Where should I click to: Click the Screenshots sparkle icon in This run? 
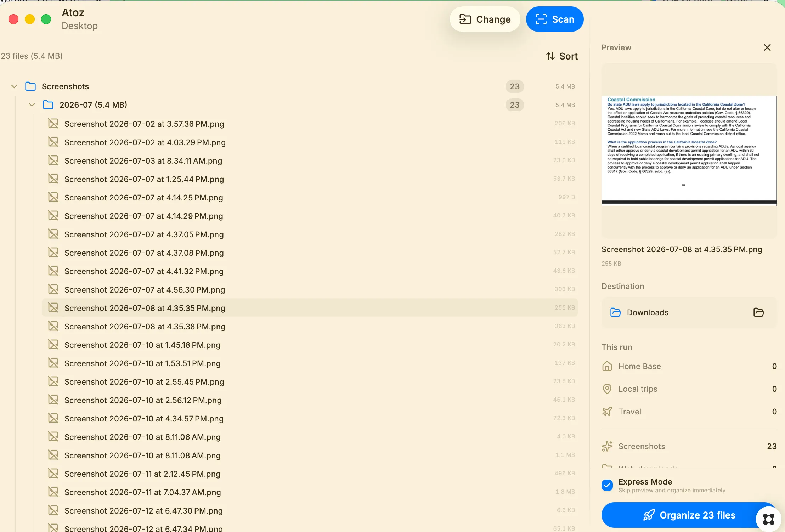coord(607,446)
